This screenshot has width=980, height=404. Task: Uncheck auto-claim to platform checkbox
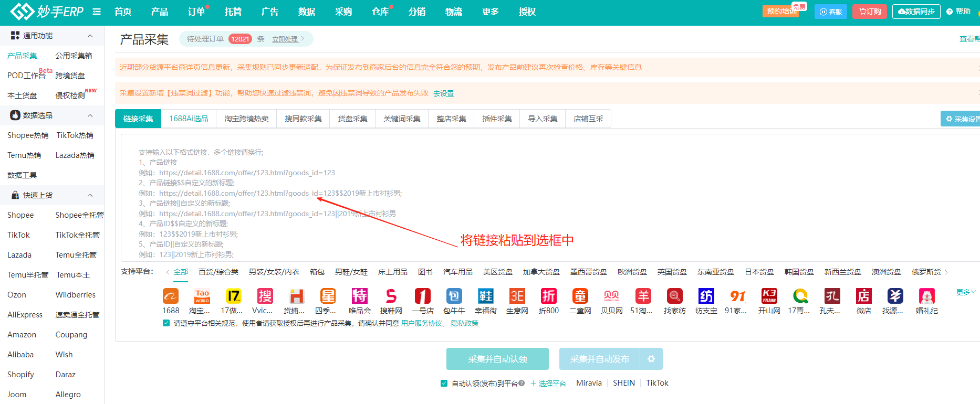tap(444, 384)
